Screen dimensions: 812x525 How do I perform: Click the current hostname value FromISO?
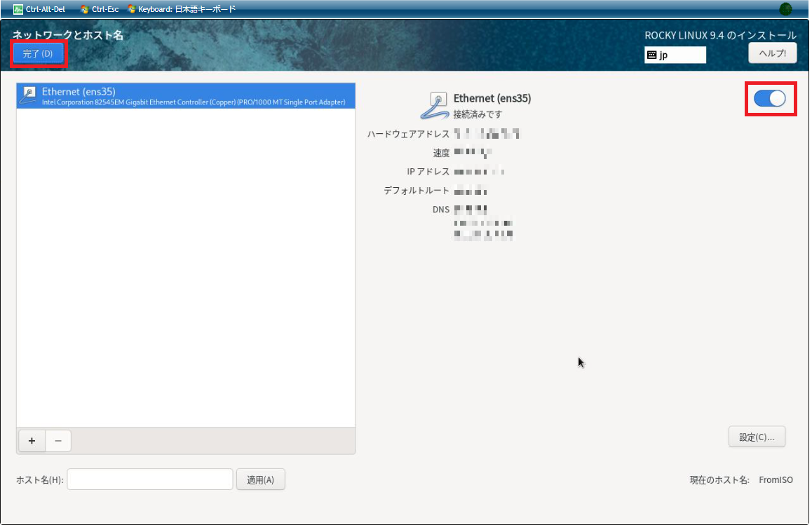tap(776, 480)
